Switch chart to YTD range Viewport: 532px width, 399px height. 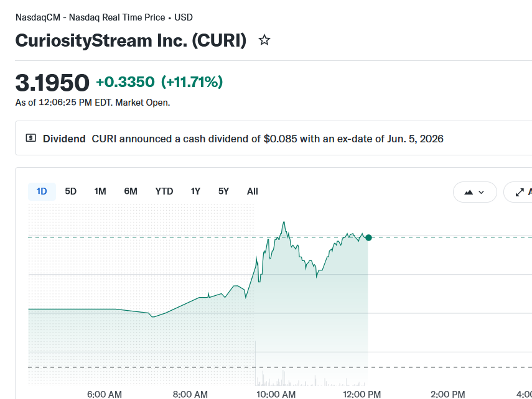[x=164, y=191]
